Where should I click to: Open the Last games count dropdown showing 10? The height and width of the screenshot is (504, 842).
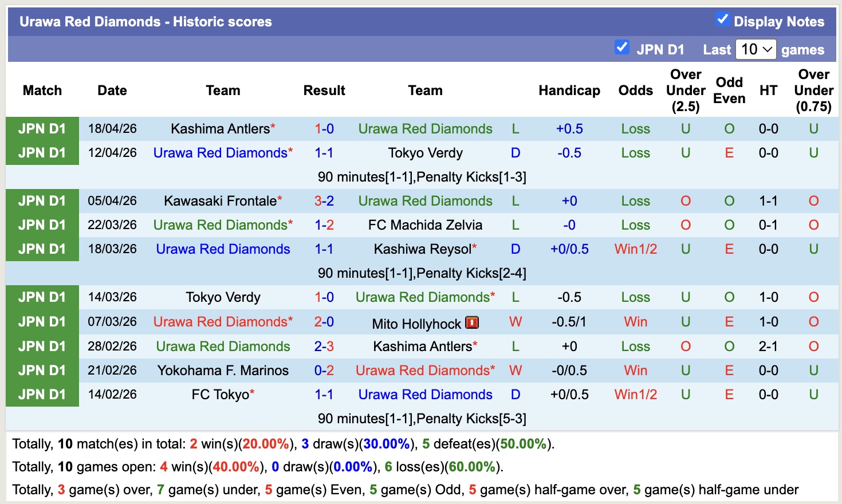click(x=756, y=49)
